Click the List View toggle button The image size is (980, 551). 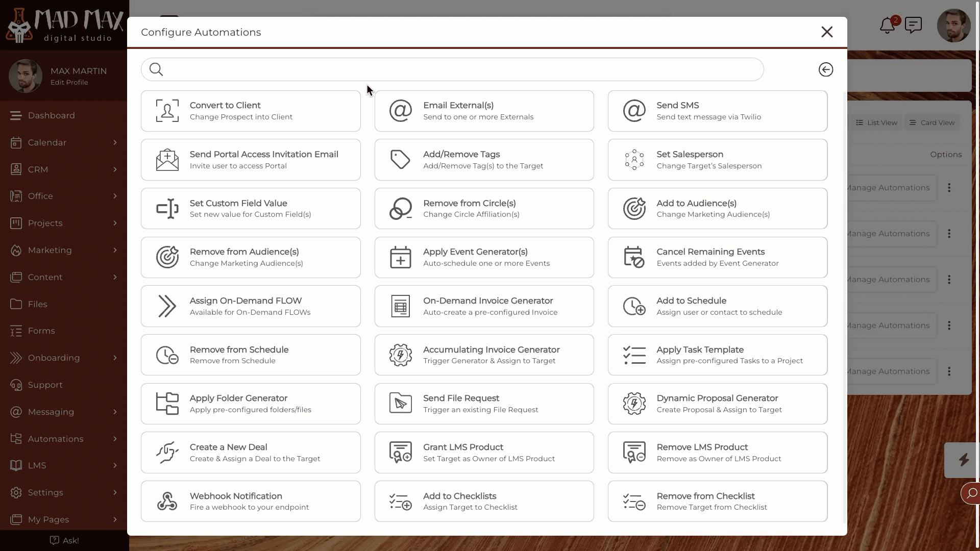coord(877,122)
